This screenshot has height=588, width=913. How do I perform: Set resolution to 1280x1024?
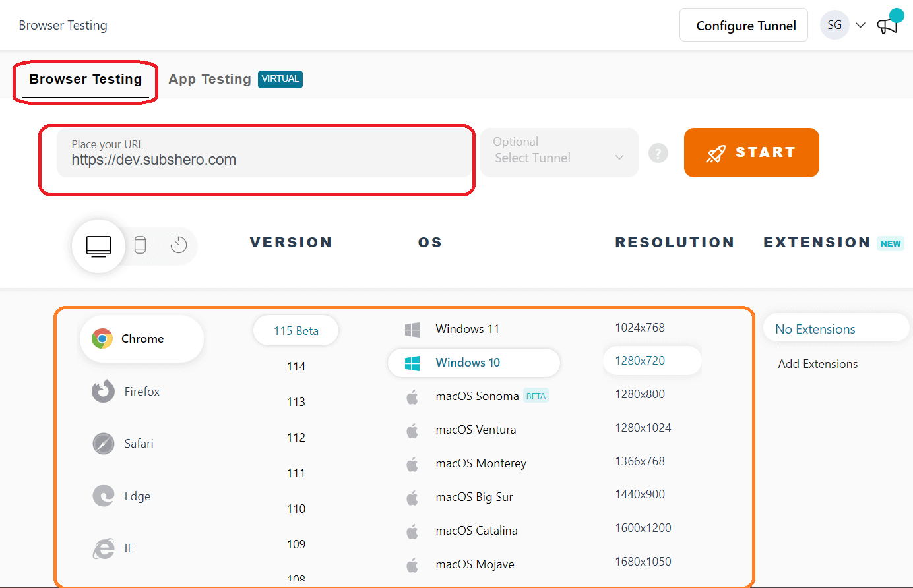pyautogui.click(x=643, y=428)
